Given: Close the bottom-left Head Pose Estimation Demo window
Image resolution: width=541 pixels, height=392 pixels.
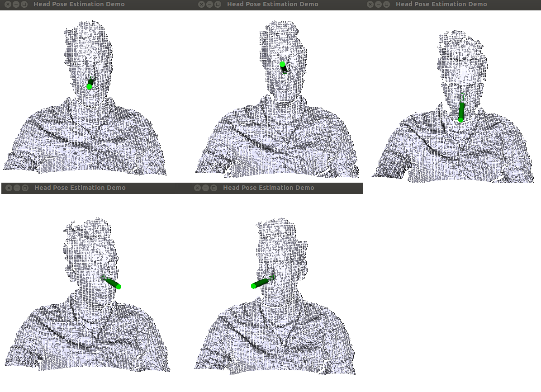Looking at the screenshot, I should pyautogui.click(x=9, y=188).
